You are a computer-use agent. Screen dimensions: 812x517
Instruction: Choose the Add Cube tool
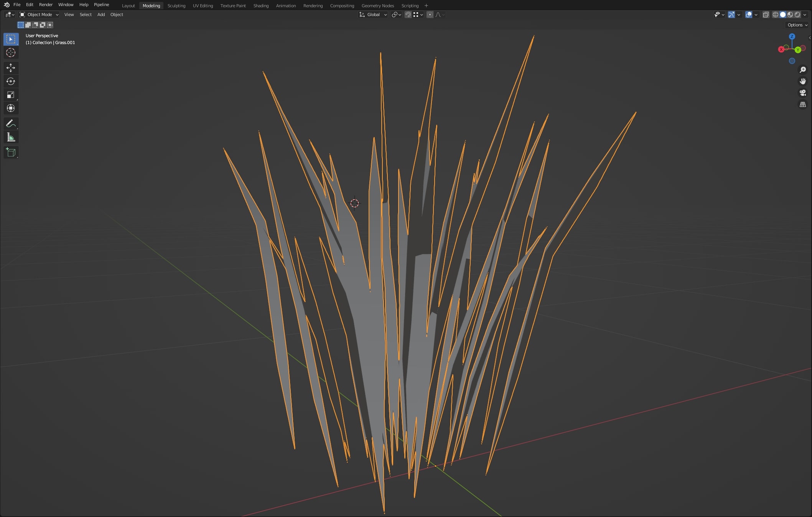pos(11,152)
